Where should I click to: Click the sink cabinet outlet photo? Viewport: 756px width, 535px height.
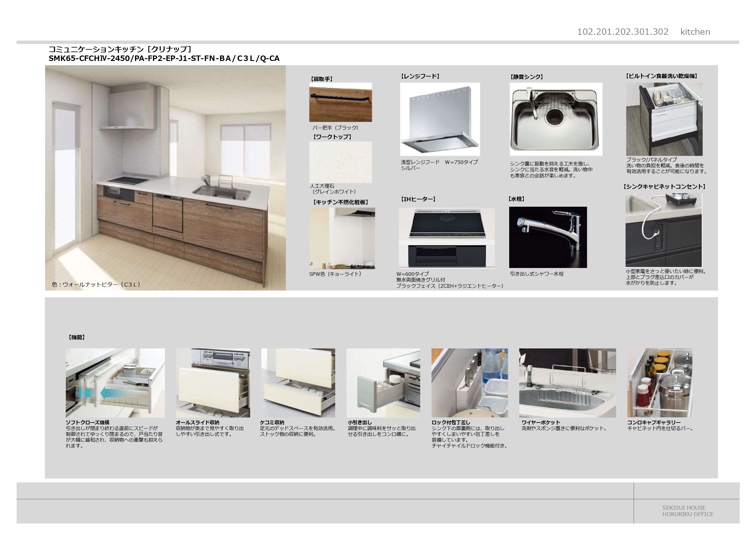tap(663, 230)
